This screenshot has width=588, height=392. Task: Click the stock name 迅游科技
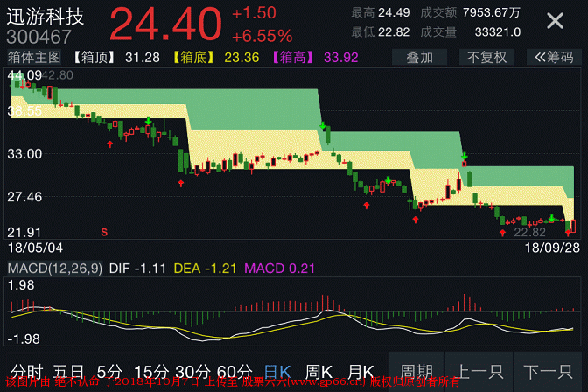(x=45, y=17)
